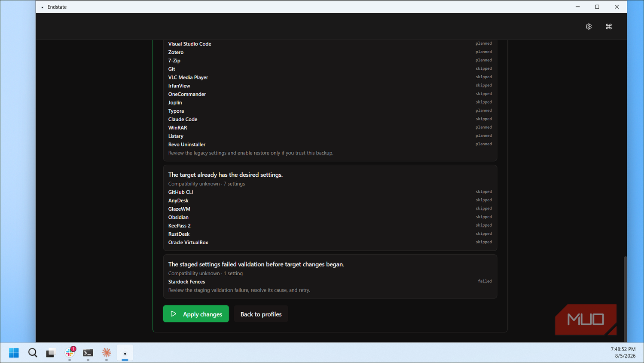Open the Claude taskbar icon

click(x=107, y=353)
